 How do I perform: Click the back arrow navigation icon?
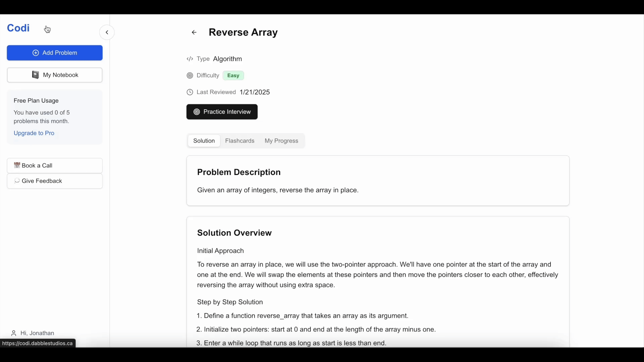pos(193,32)
